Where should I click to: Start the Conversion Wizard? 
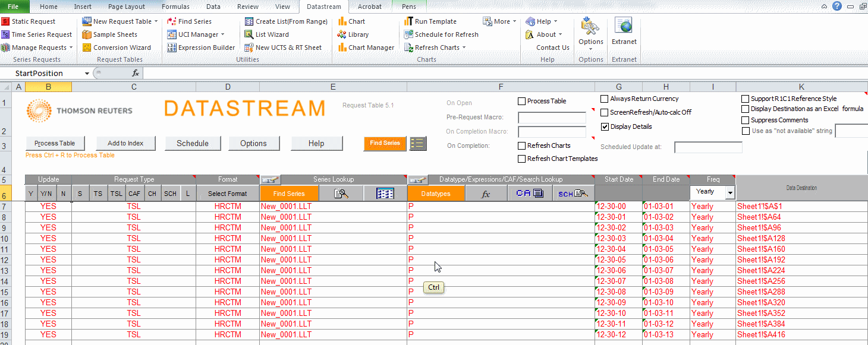(117, 48)
